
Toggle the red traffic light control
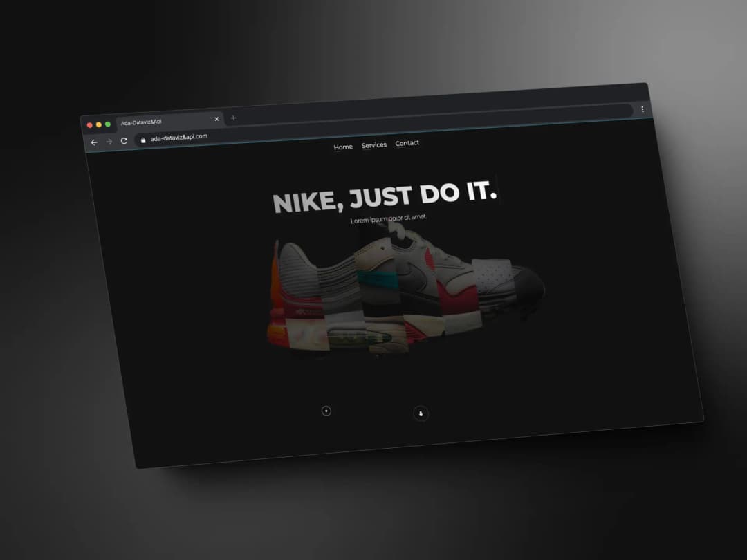90,124
